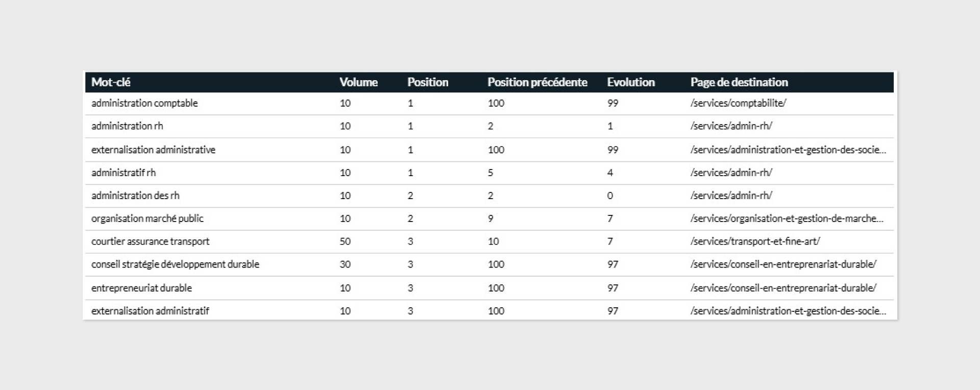Open the /services/transport-et-fine-art/ link
980x390 pixels.
[x=755, y=241]
